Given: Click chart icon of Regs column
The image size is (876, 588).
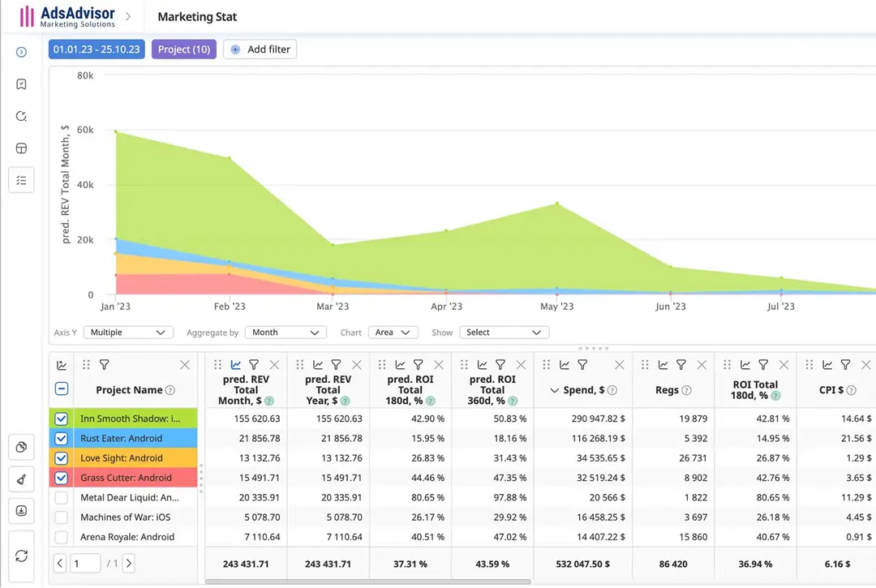Looking at the screenshot, I should click(663, 365).
